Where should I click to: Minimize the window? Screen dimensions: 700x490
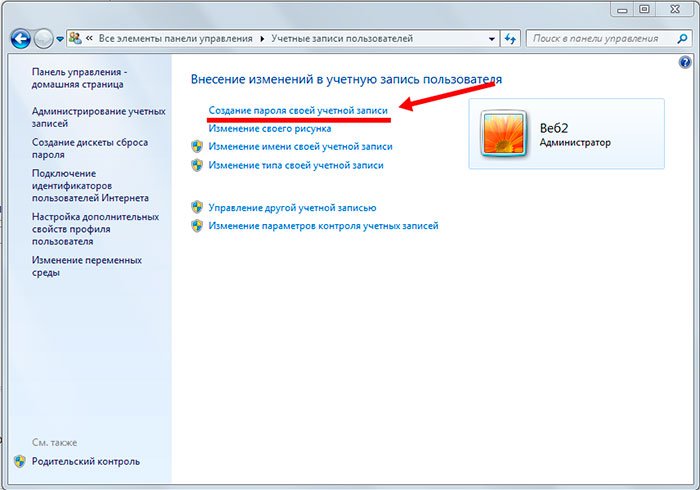click(622, 9)
